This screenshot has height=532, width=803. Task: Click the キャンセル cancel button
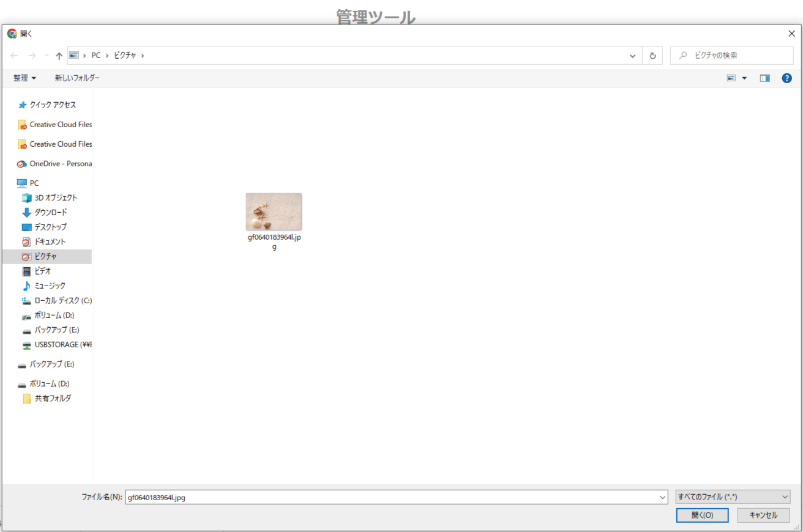pyautogui.click(x=763, y=515)
